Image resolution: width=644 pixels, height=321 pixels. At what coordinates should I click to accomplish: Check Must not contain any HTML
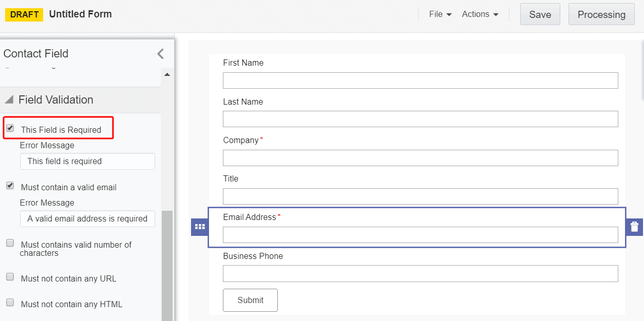tap(10, 304)
